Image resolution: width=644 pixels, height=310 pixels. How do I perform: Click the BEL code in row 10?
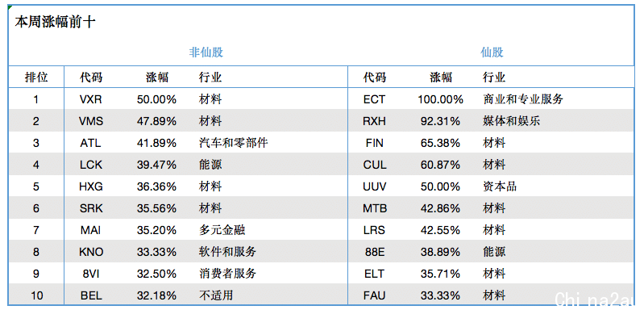[x=91, y=295]
